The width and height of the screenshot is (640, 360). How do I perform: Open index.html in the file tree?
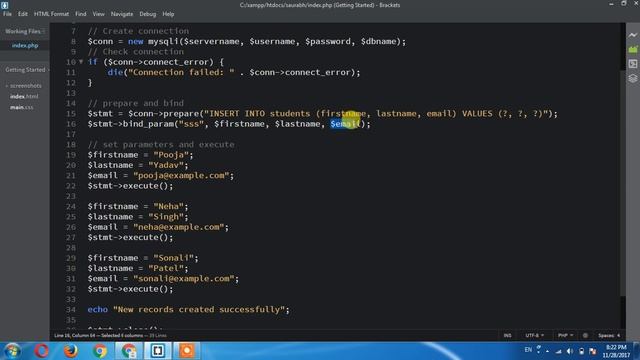(24, 96)
